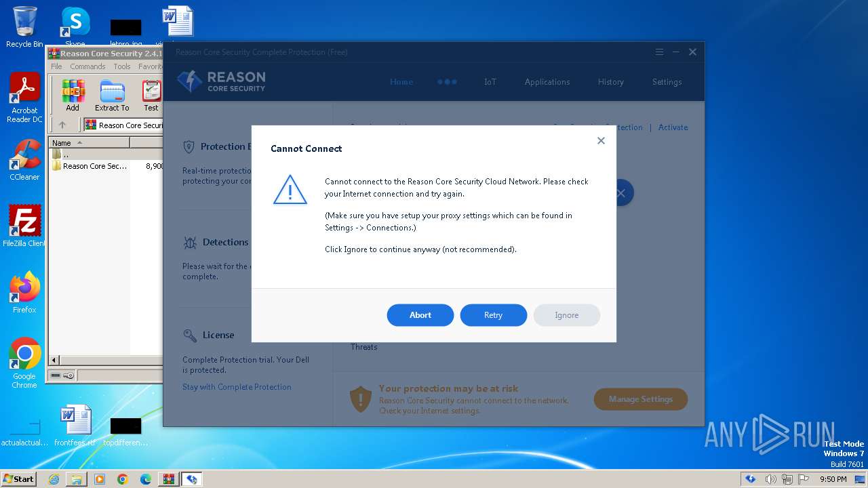Click the up-folder arrow in WinRAR
This screenshot has width=868, height=488.
62,125
